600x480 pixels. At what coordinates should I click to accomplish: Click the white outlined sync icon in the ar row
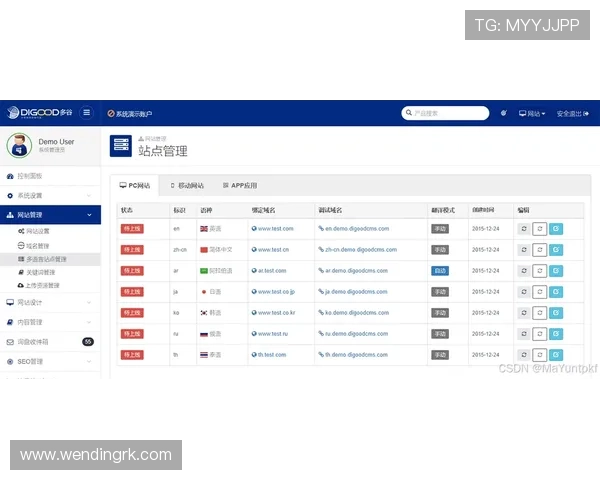click(x=540, y=271)
